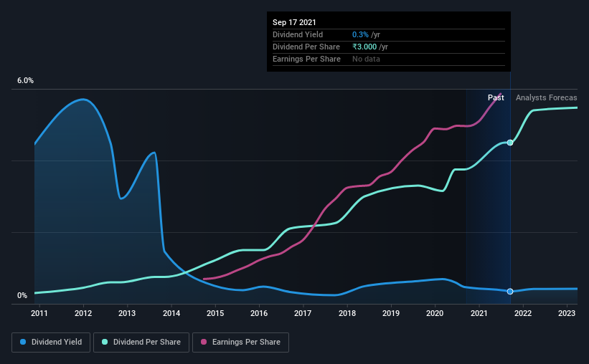This screenshot has height=364, width=589.
Task: Click the ₹3.000 /yr tooltip value
Action: pos(370,47)
